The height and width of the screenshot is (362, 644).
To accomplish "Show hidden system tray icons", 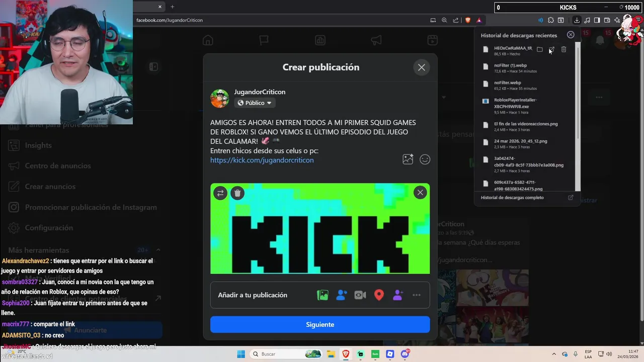I will [x=554, y=354].
